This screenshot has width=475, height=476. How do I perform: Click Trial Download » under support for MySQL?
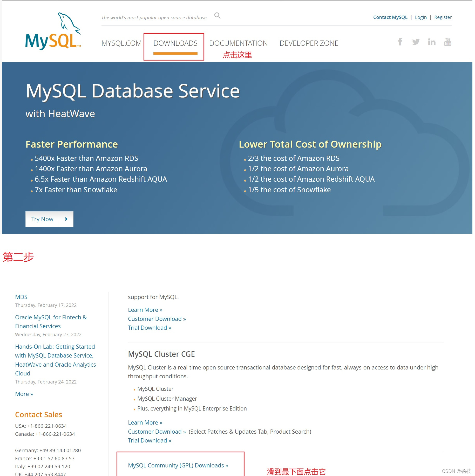click(150, 328)
